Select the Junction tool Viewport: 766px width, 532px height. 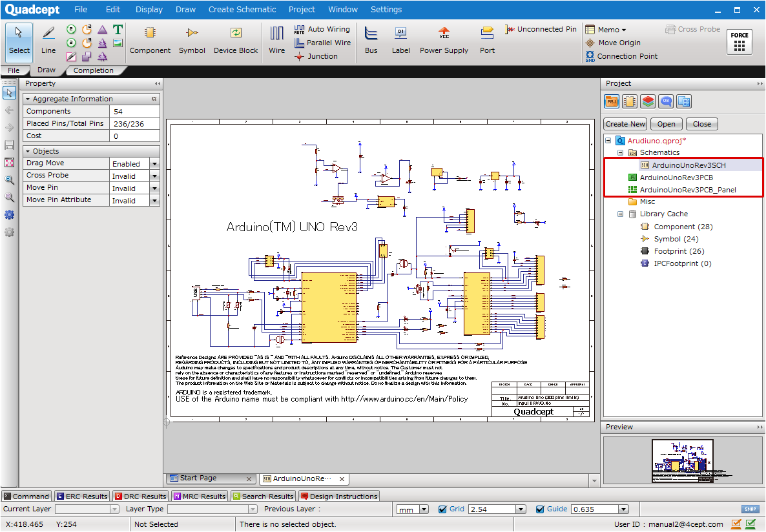(316, 56)
